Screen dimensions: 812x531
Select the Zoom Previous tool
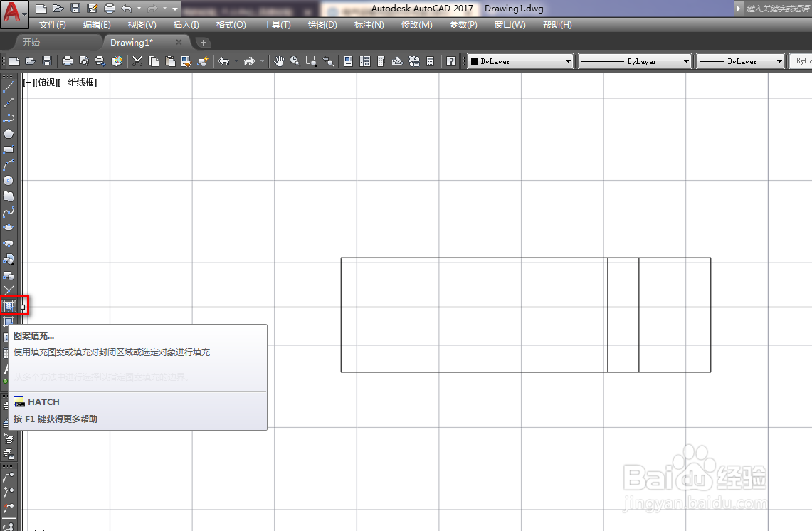[328, 61]
